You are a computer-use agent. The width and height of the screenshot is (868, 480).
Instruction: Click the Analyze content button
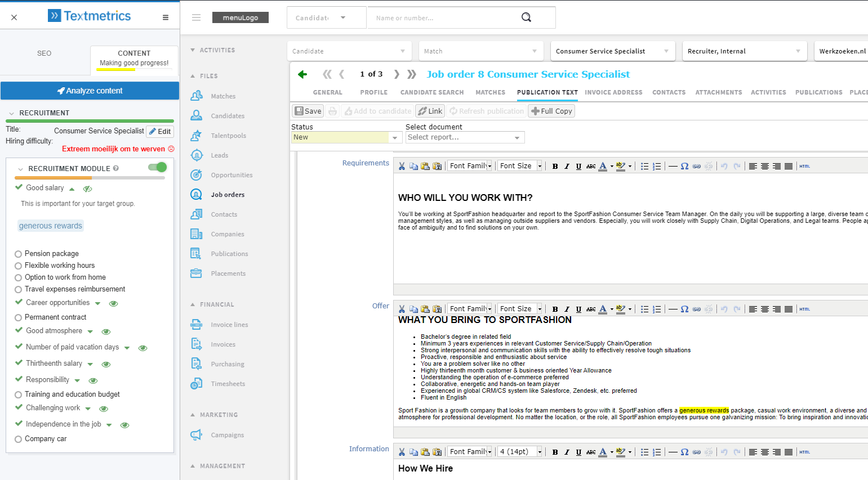point(90,91)
